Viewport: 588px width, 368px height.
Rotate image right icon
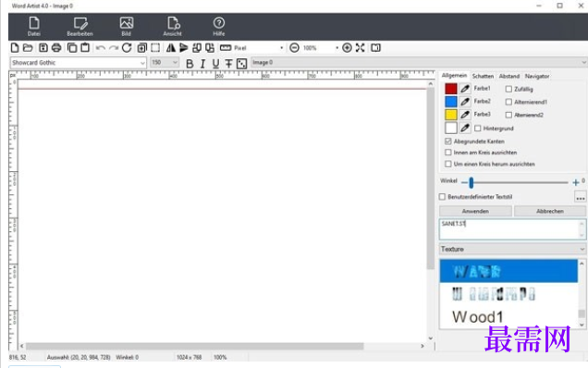(x=210, y=48)
